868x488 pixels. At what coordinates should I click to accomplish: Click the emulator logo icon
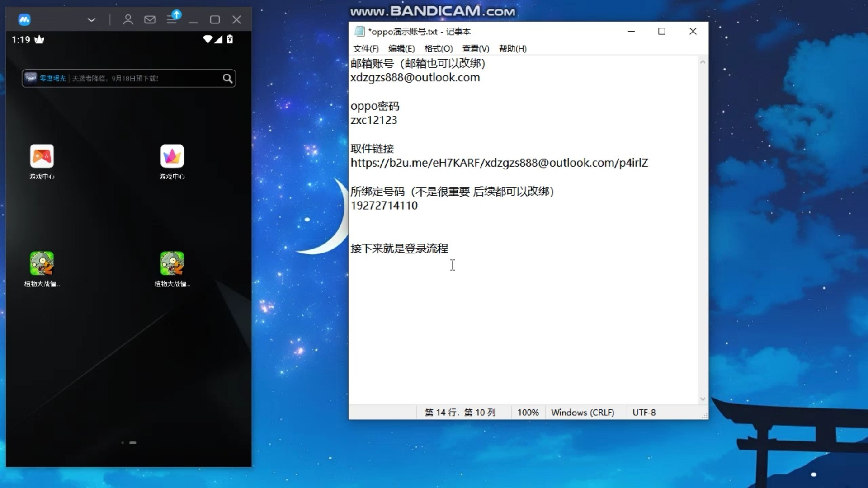pos(24,19)
